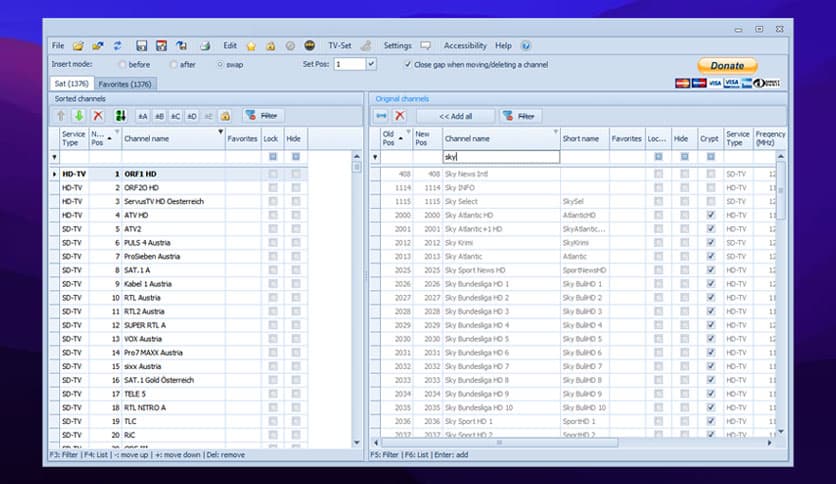
Task: Click the '<< Add all' button
Action: point(455,116)
